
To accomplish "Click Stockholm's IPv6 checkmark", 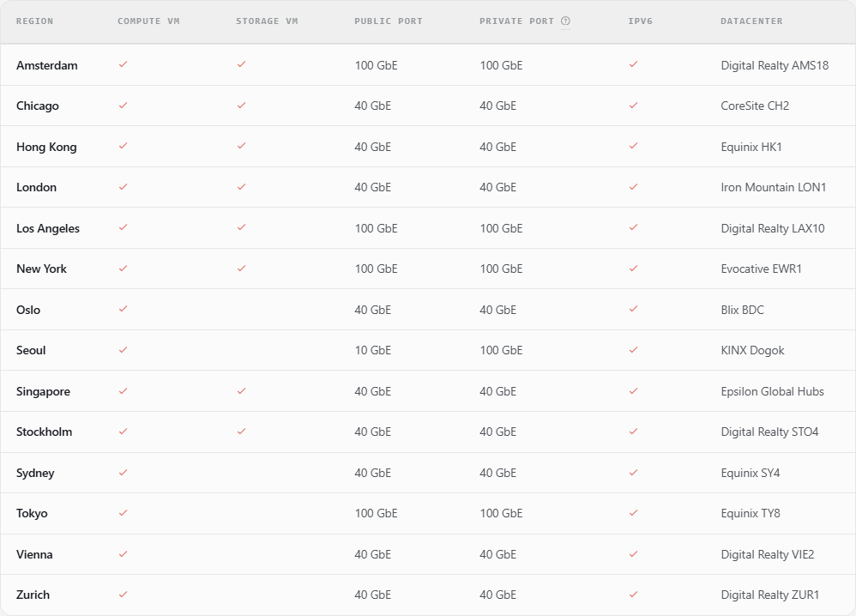I will click(x=633, y=432).
